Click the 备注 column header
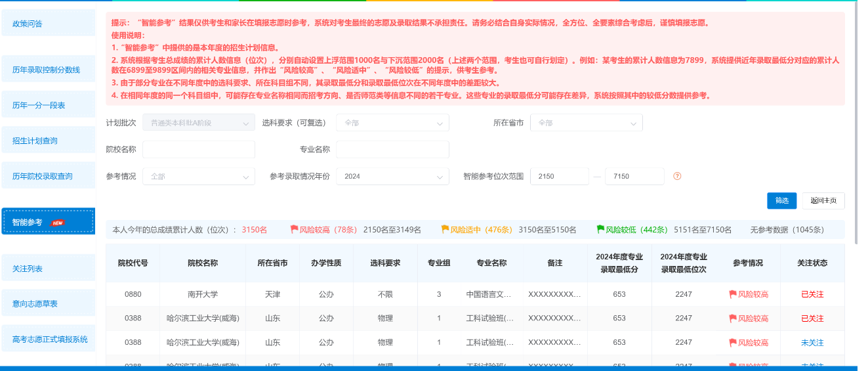The image size is (868, 371). 554,263
